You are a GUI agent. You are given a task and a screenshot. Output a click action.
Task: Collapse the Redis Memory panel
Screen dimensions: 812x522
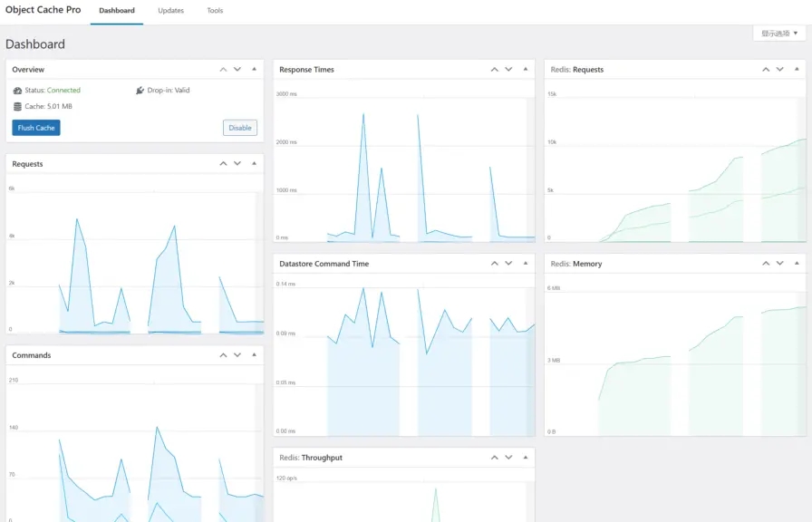(x=797, y=264)
